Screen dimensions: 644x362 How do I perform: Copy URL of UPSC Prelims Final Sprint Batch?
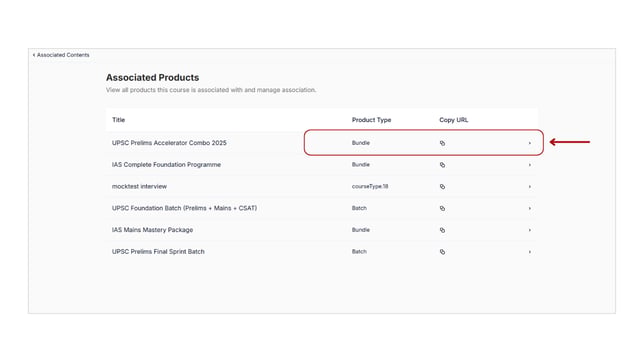pyautogui.click(x=442, y=252)
